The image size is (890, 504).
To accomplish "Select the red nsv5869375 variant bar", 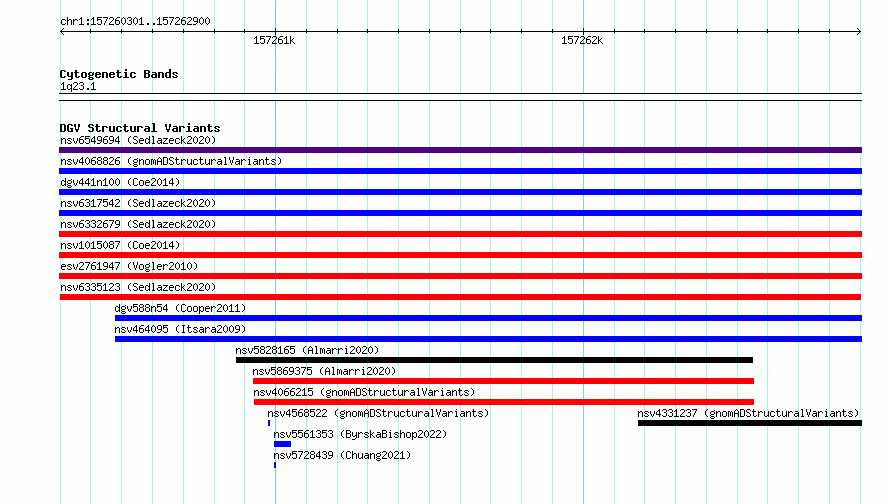I will coord(503,381).
